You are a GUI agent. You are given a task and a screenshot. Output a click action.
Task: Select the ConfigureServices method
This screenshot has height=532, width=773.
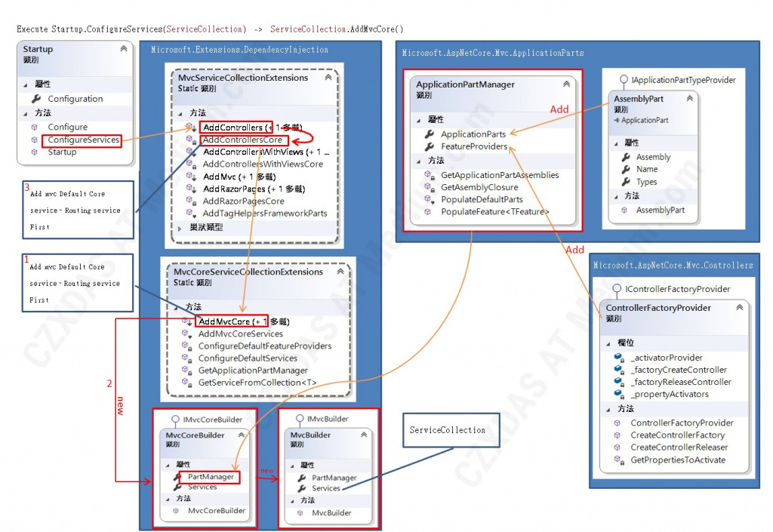pos(83,140)
